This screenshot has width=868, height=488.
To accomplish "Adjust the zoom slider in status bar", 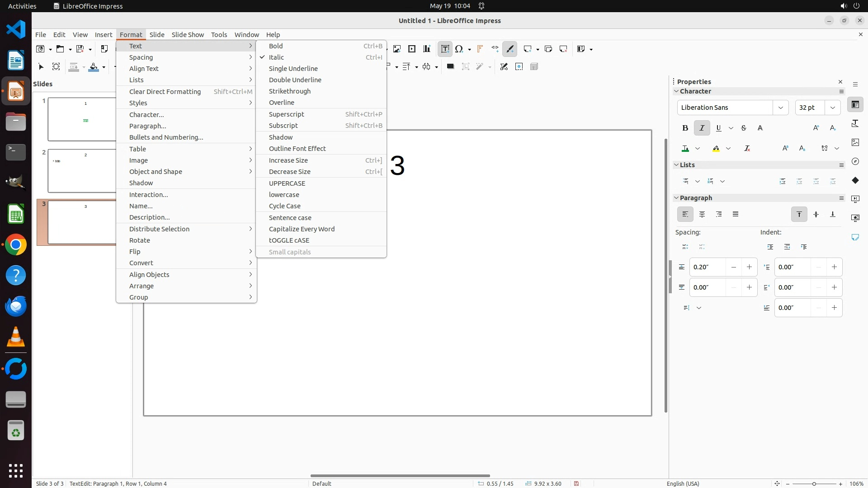I will coord(814,484).
